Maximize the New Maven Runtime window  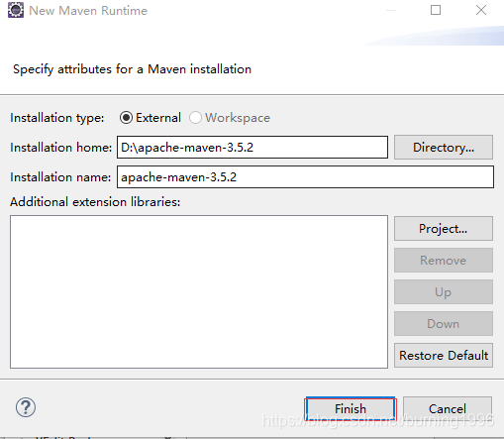tap(436, 10)
